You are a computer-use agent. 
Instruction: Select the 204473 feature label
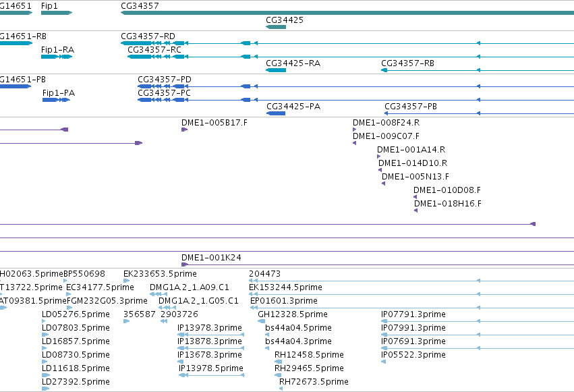click(x=264, y=274)
